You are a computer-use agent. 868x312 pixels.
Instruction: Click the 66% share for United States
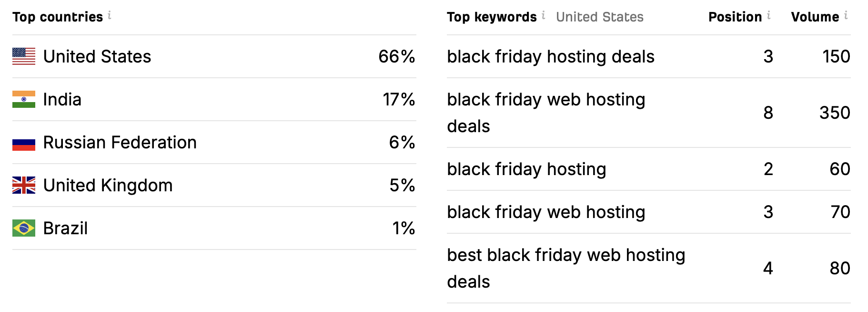click(x=396, y=57)
